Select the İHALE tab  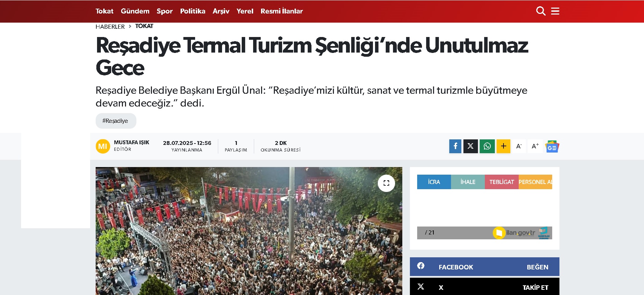pyautogui.click(x=468, y=182)
